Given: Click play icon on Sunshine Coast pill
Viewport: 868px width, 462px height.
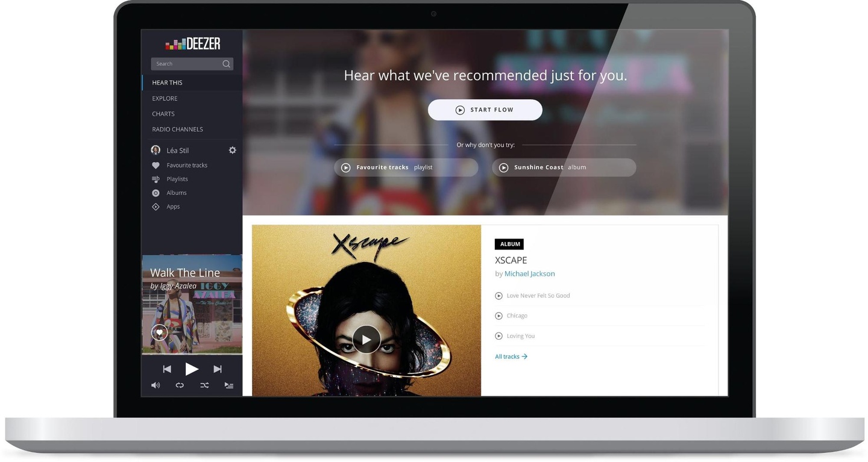Looking at the screenshot, I should tap(504, 167).
